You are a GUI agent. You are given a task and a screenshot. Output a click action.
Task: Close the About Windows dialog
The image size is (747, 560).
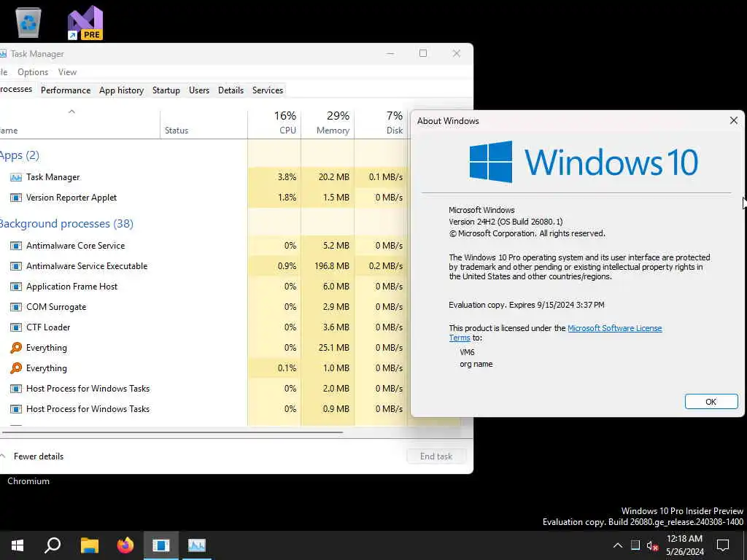(734, 120)
